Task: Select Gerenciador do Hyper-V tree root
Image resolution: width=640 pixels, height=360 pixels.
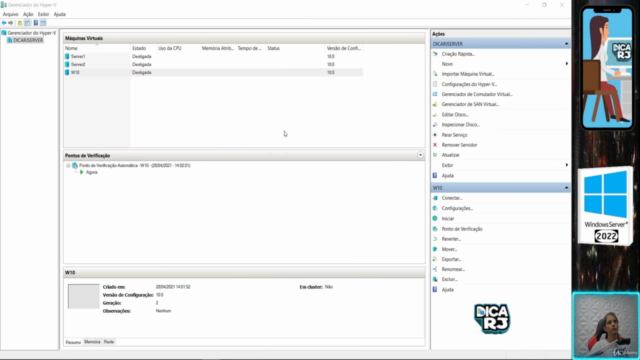Action: (x=31, y=33)
